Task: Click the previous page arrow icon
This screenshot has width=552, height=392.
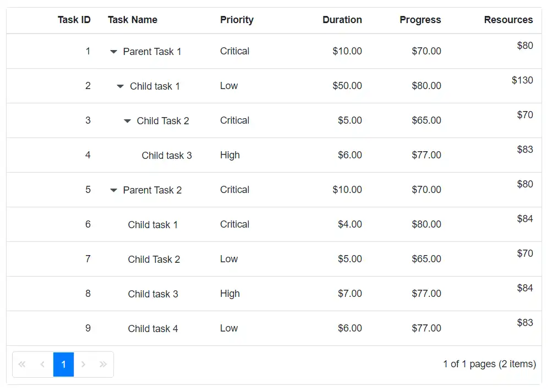Action: [x=42, y=364]
